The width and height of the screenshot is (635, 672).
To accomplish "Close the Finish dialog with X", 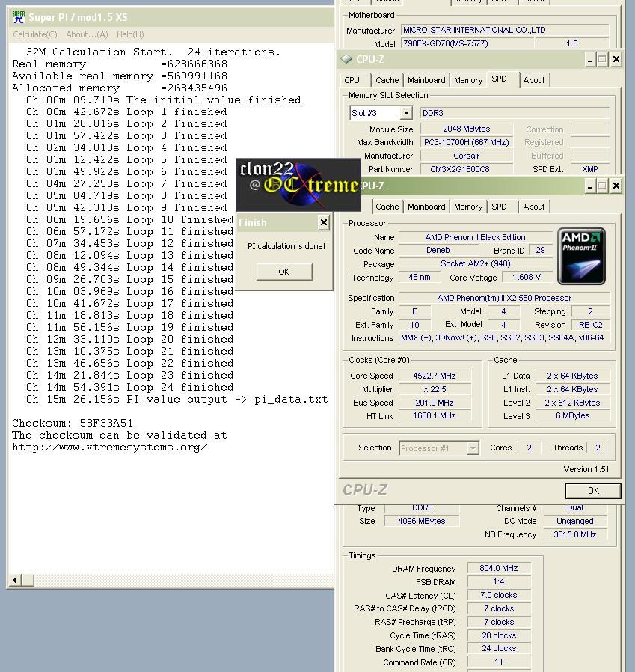I will click(324, 222).
